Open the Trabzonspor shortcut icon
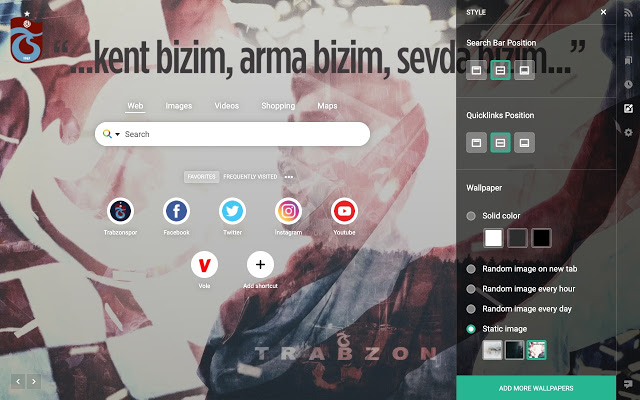Viewport: 640px width, 400px height. [x=121, y=211]
